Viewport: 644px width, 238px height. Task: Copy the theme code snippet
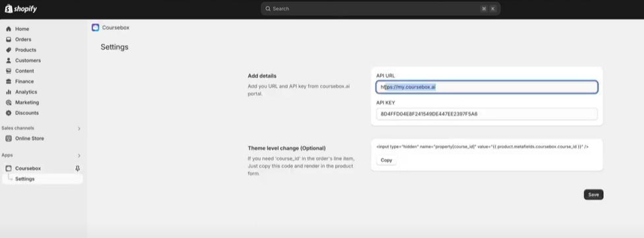coord(387,160)
